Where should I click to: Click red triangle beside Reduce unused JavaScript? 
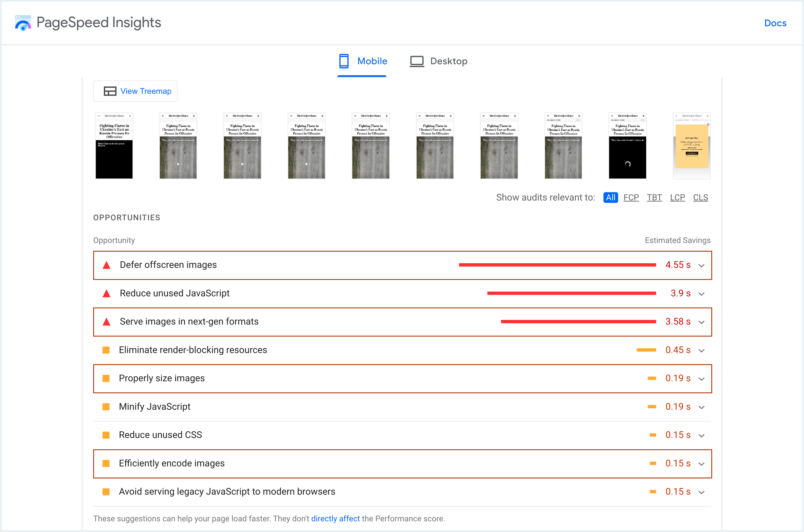pyautogui.click(x=107, y=293)
